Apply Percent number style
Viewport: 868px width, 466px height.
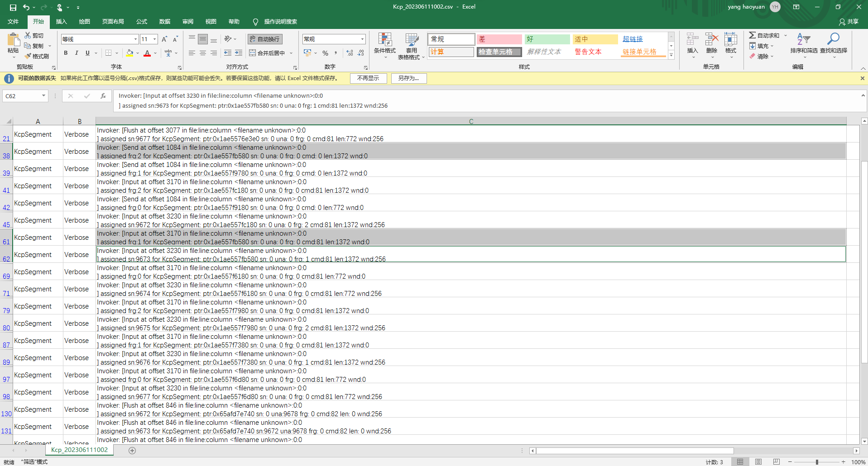coord(325,53)
